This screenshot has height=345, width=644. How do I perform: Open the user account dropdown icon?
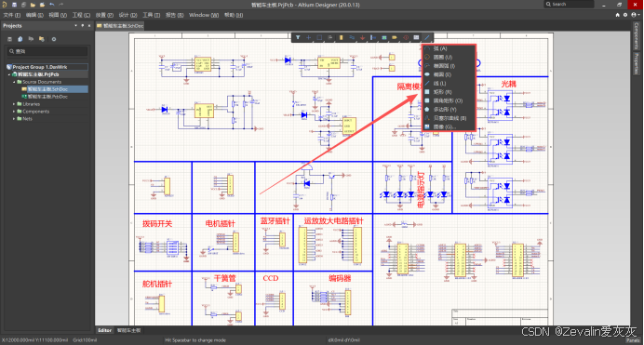635,15
